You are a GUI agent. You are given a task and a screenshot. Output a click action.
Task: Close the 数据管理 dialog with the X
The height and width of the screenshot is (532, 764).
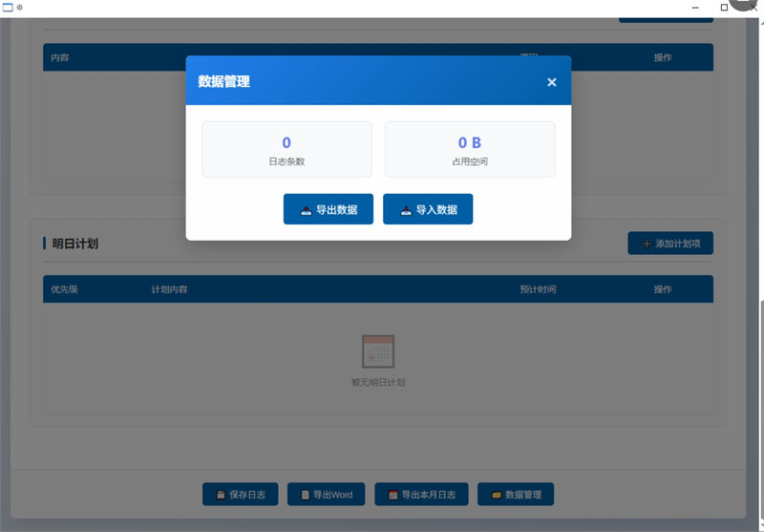point(551,82)
